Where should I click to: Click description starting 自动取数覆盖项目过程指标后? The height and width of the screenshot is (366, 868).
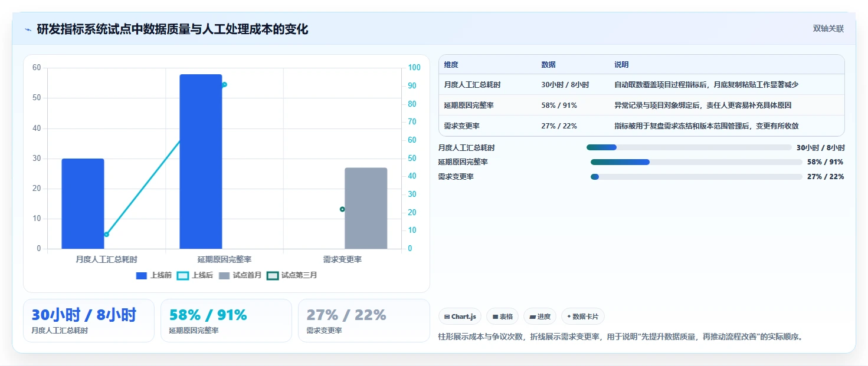click(706, 85)
